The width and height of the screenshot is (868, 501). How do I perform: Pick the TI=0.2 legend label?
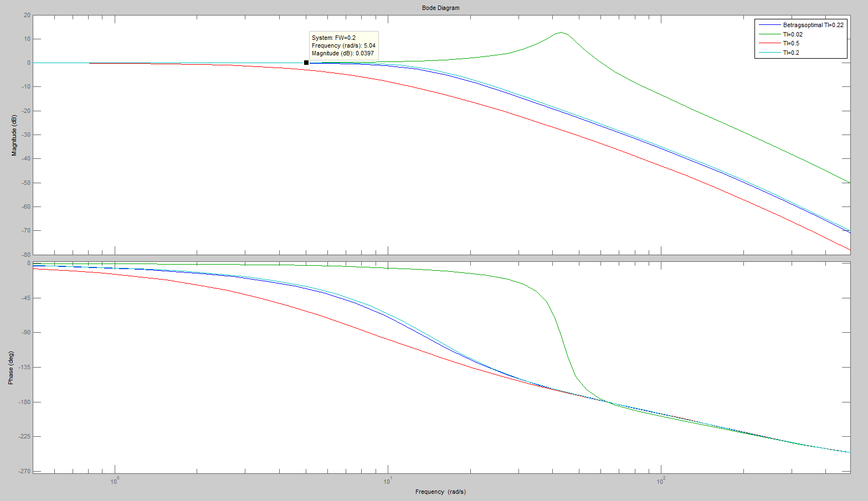[790, 53]
